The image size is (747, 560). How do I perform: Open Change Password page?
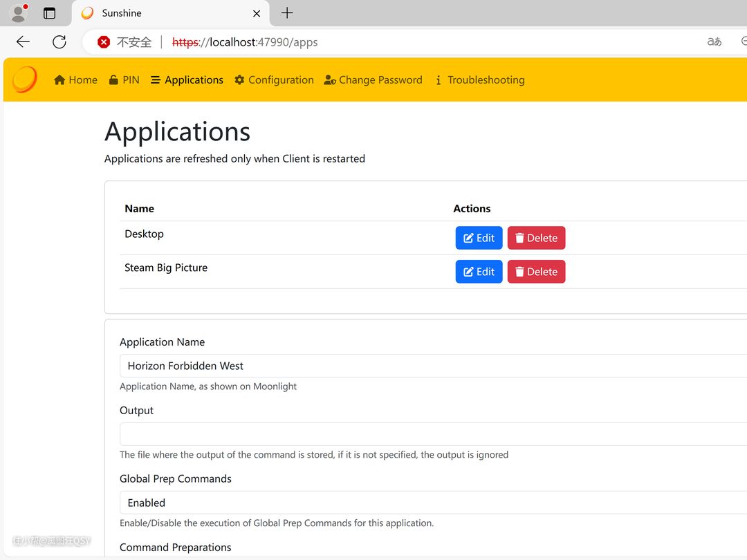click(x=373, y=80)
